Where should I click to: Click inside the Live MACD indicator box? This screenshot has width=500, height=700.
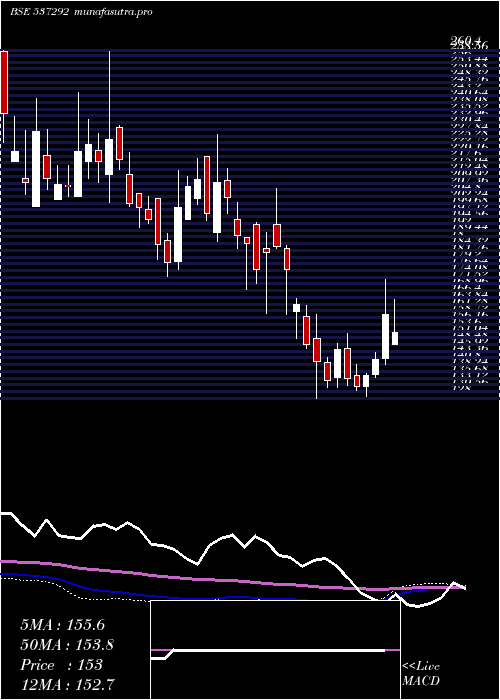tap(275, 650)
